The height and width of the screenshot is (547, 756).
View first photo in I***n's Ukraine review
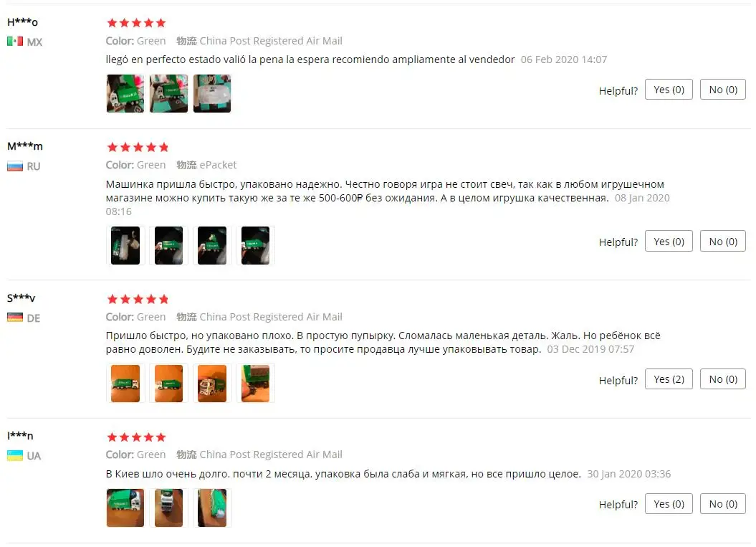[x=125, y=508]
